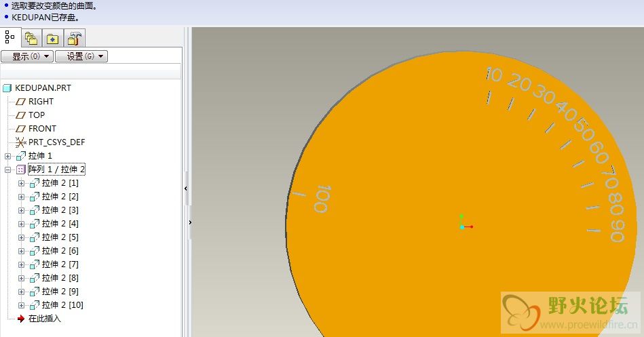Select 拉伸 2 [3] pattern member
Viewport: 644px width, 337px height.
[60, 210]
